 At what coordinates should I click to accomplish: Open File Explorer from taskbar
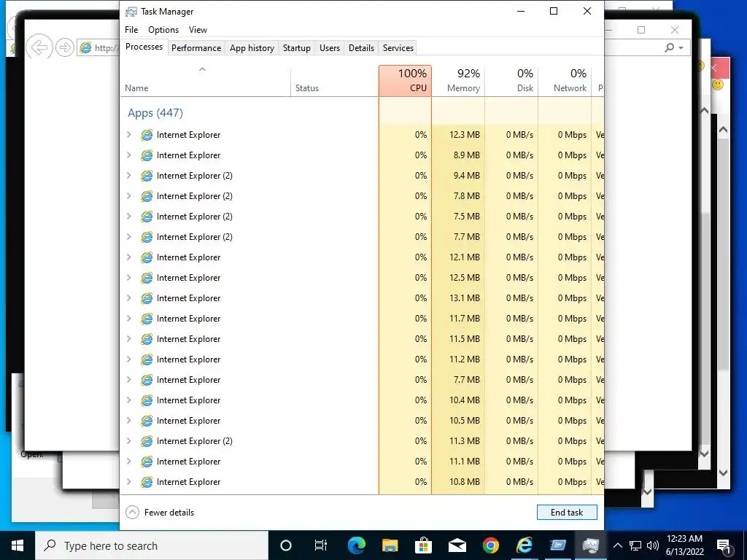pos(390,545)
